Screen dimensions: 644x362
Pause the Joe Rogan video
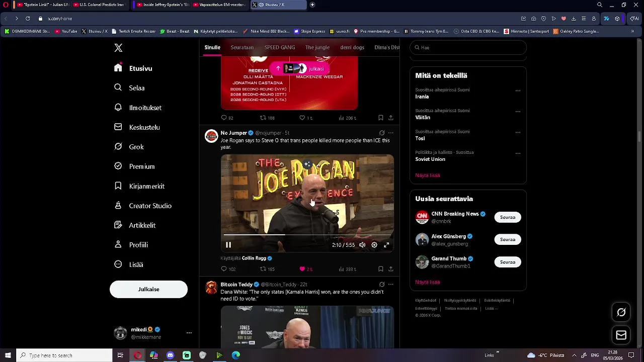pyautogui.click(x=228, y=245)
